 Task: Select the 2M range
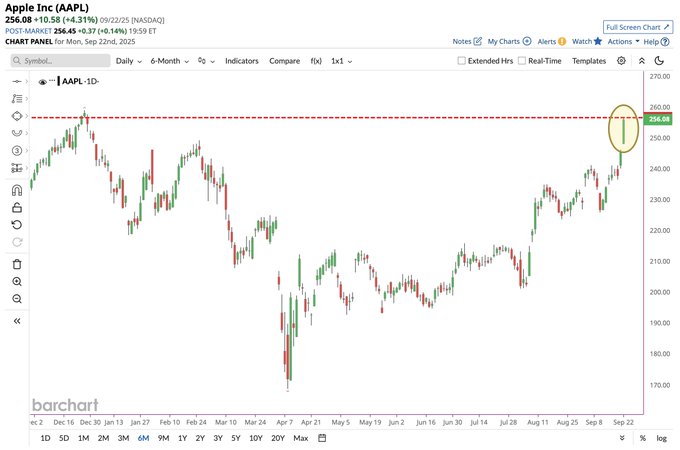pyautogui.click(x=103, y=438)
